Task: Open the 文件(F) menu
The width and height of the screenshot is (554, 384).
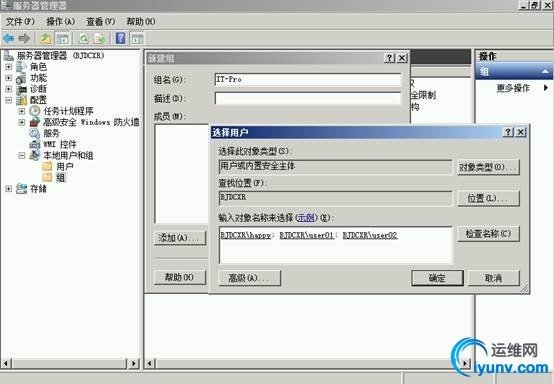Action: (x=20, y=22)
